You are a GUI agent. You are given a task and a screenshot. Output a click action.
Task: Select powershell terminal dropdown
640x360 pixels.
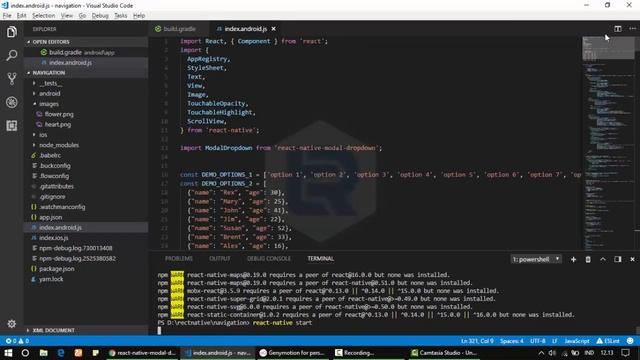pyautogui.click(x=536, y=259)
